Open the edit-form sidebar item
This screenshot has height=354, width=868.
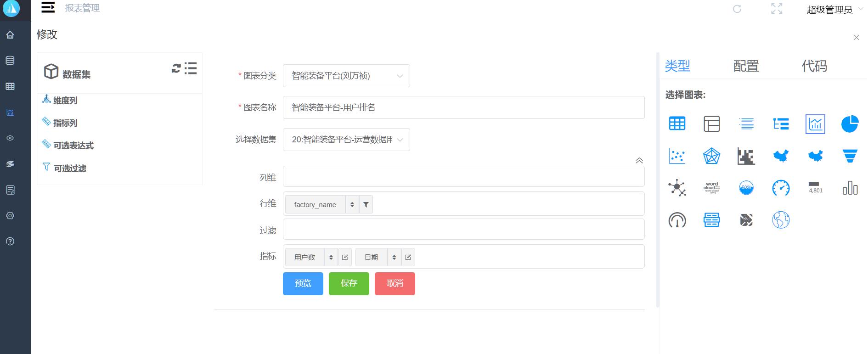click(x=10, y=190)
